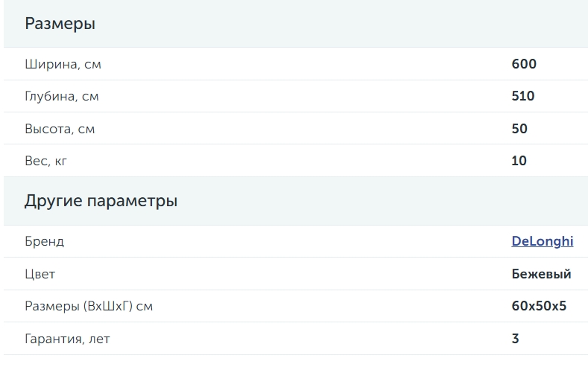This screenshot has width=588, height=367.
Task: Click the color value Бежевый
Action: tap(541, 274)
